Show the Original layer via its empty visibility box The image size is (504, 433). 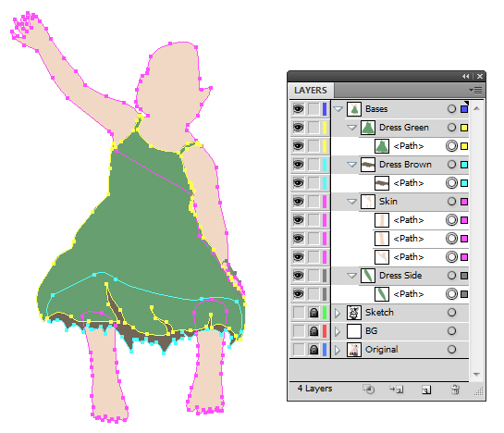(299, 350)
